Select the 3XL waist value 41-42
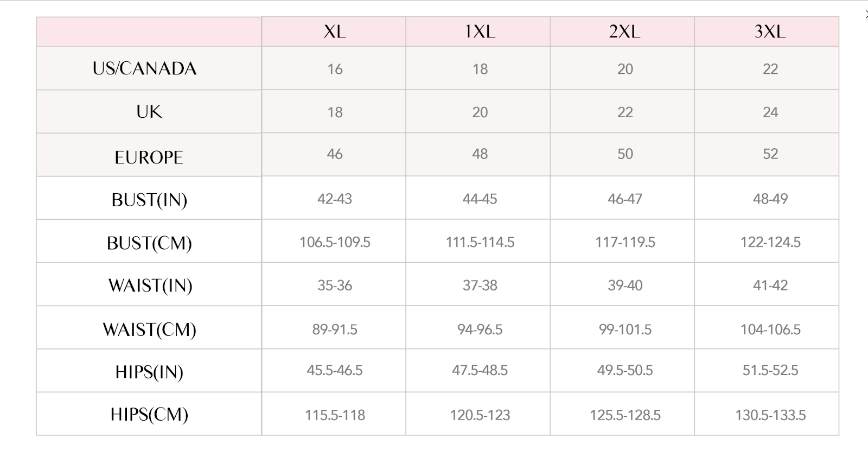868x457 pixels. coord(770,285)
